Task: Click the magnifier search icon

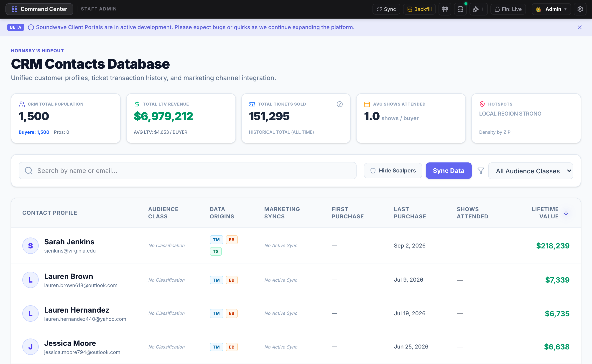Action: pos(29,171)
